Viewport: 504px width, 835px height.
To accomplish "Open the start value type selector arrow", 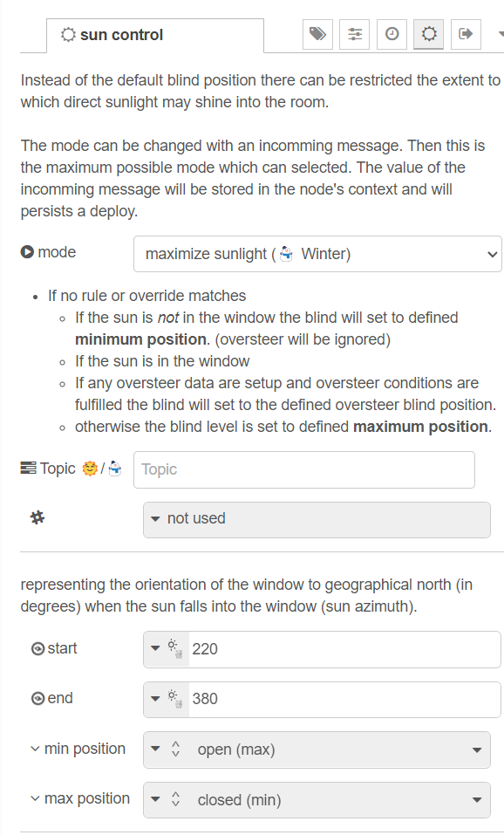I will click(155, 648).
